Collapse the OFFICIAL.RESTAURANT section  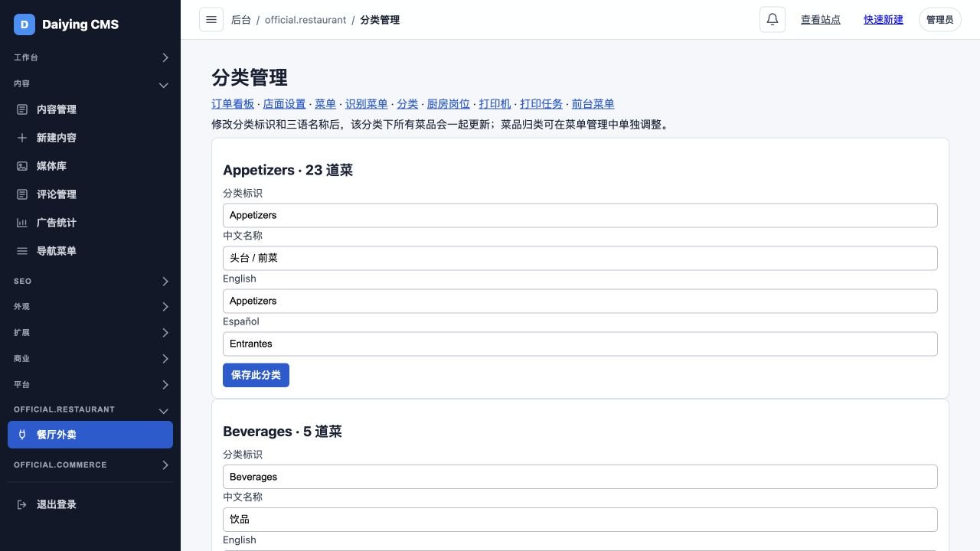(x=90, y=410)
